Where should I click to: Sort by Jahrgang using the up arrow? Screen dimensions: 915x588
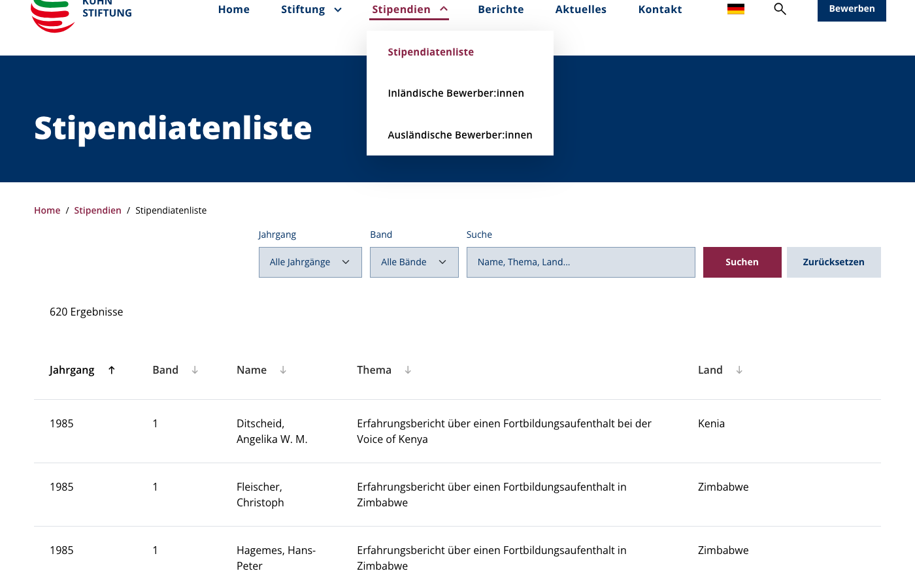coord(112,370)
